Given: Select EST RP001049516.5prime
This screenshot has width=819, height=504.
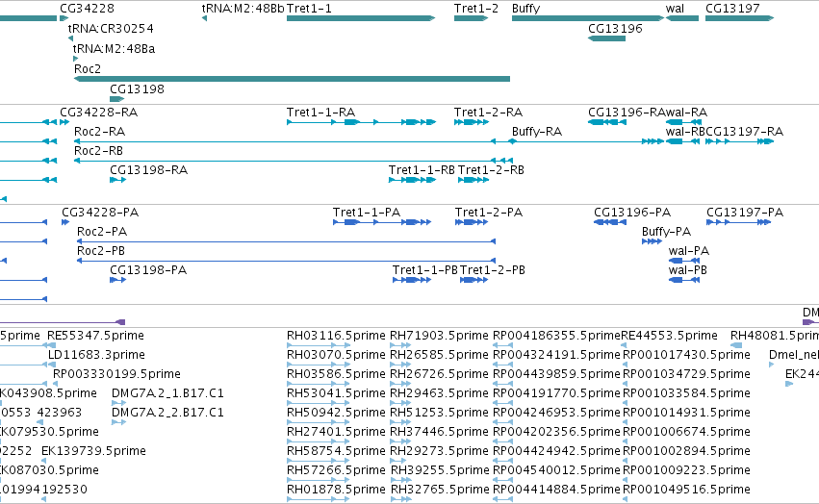Looking at the screenshot, I should coord(687,490).
